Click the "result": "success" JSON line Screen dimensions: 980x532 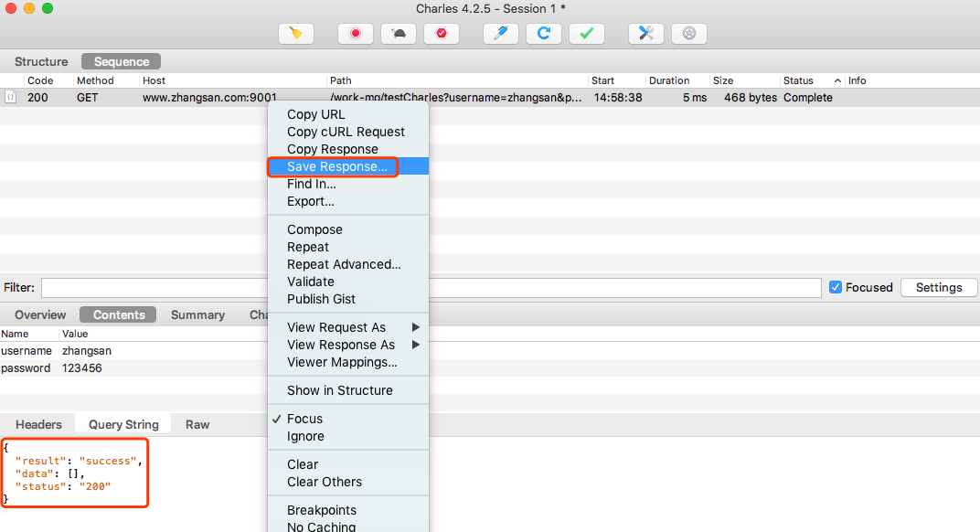pyautogui.click(x=79, y=461)
